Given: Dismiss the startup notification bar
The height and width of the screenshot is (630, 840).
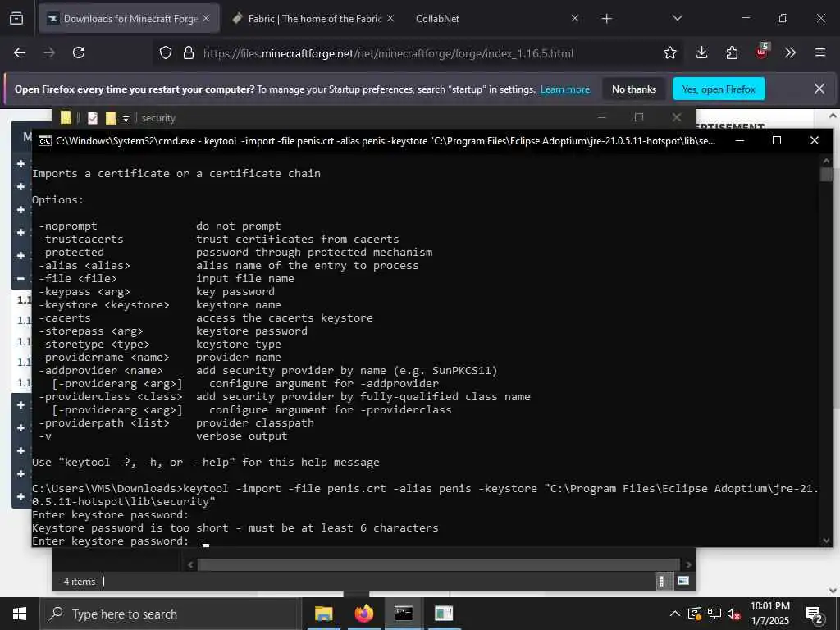Looking at the screenshot, I should [x=819, y=89].
